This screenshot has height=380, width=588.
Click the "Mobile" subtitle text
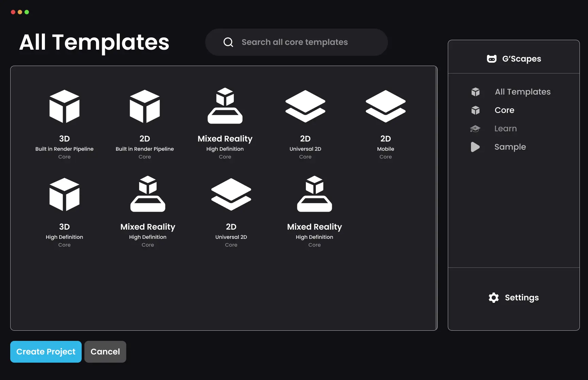[x=386, y=149]
